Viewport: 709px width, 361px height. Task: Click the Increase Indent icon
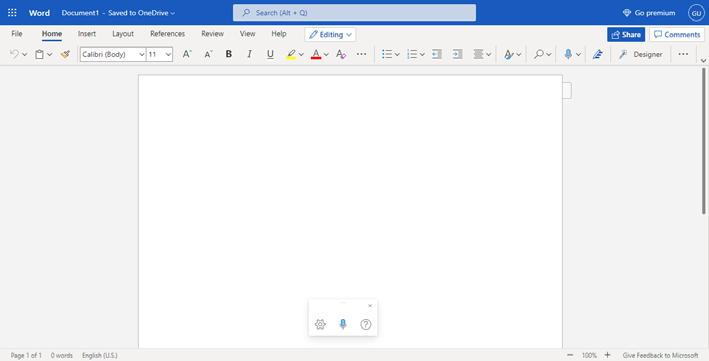458,54
